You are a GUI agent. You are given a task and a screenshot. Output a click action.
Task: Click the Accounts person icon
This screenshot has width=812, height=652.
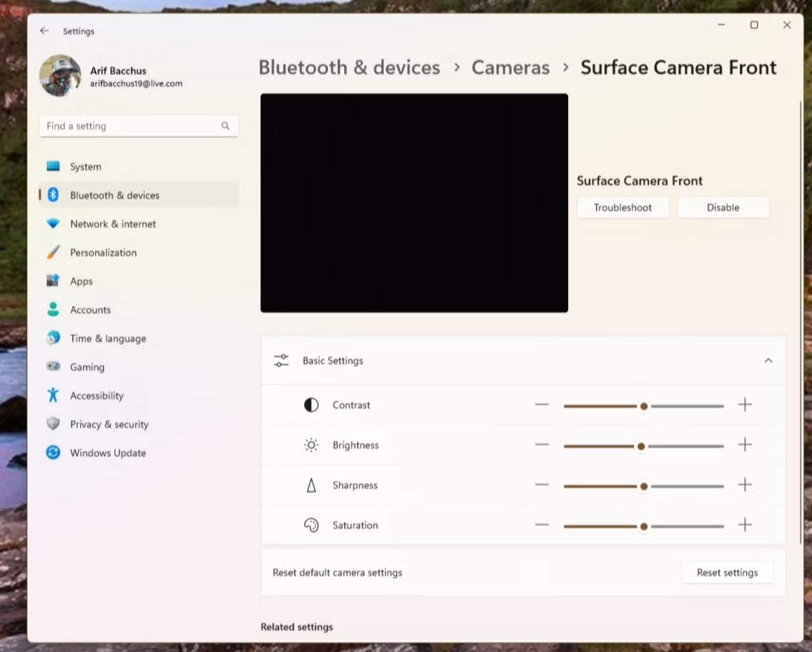click(53, 309)
